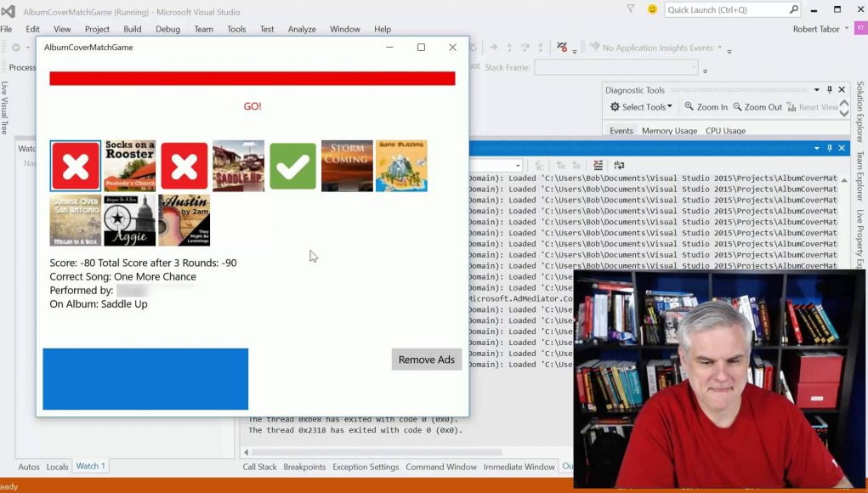Pin the Diagnostic Tools panel

tap(829, 89)
